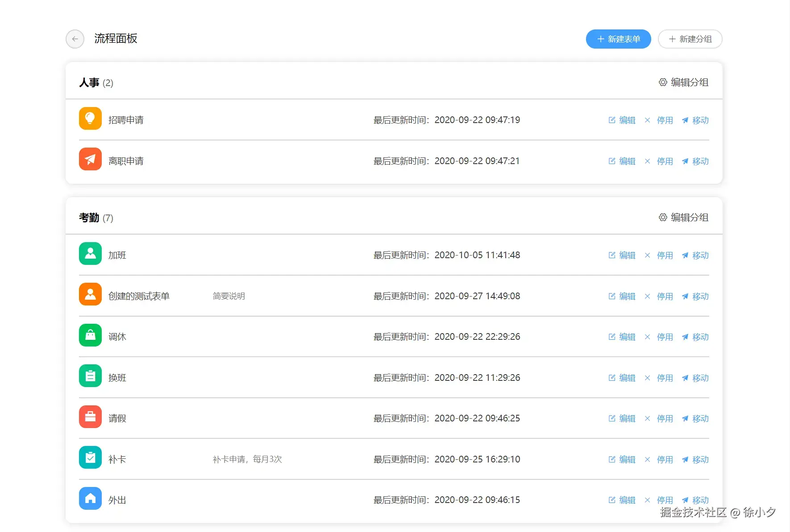
Task: Select the 换班 form name
Action: [x=117, y=378]
